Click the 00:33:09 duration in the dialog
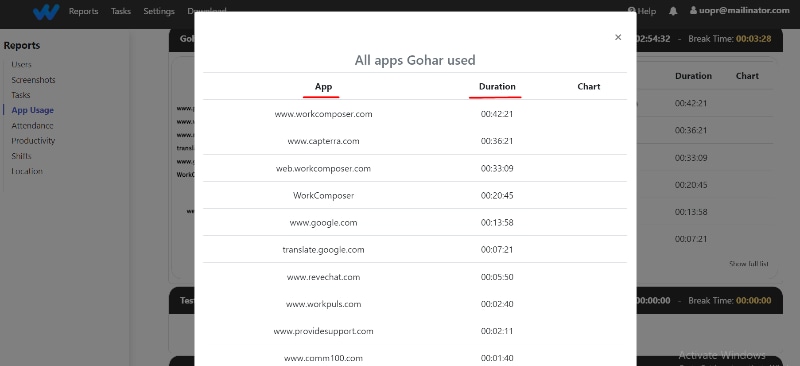The width and height of the screenshot is (800, 366). [496, 168]
